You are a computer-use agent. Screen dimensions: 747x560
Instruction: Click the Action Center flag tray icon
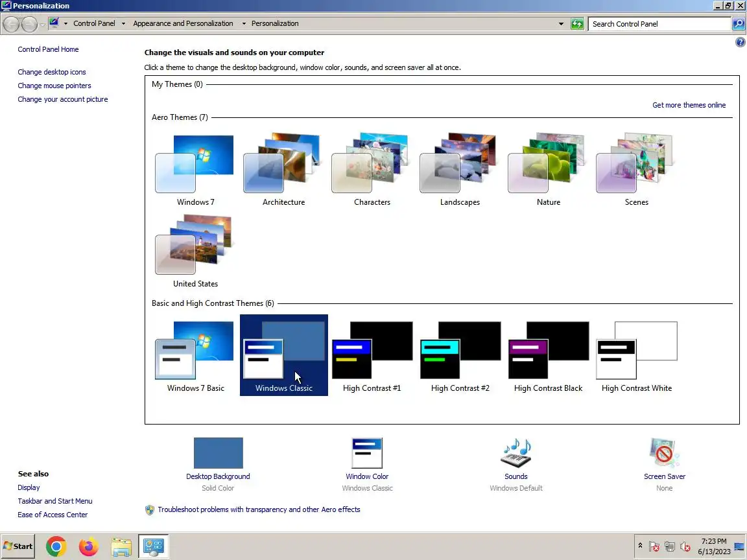tap(654, 546)
